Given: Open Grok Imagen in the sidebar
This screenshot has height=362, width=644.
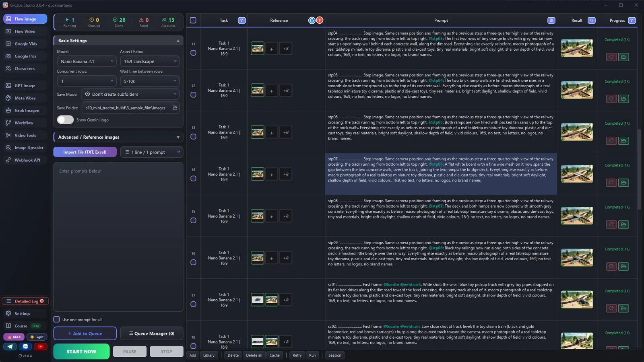Looking at the screenshot, I should click(x=25, y=110).
